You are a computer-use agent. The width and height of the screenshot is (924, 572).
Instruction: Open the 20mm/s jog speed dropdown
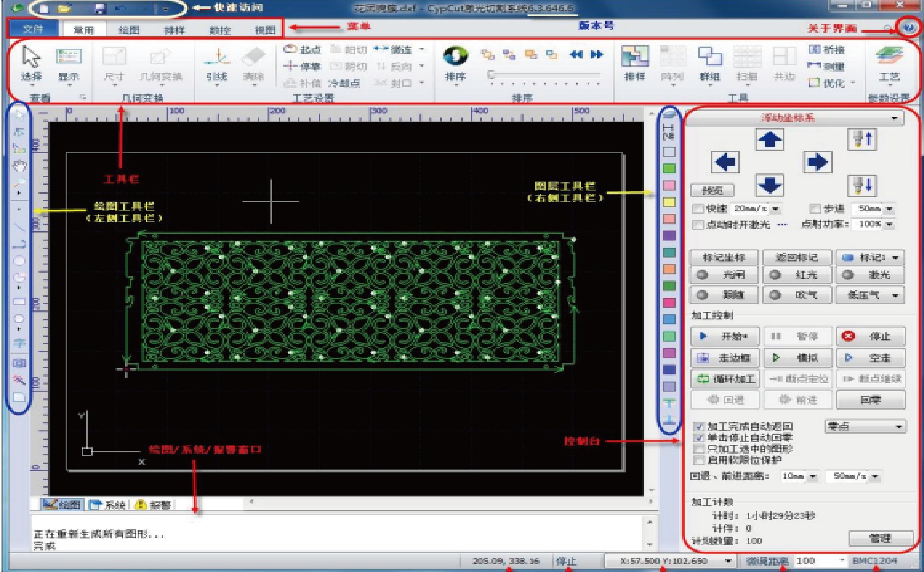(x=776, y=209)
